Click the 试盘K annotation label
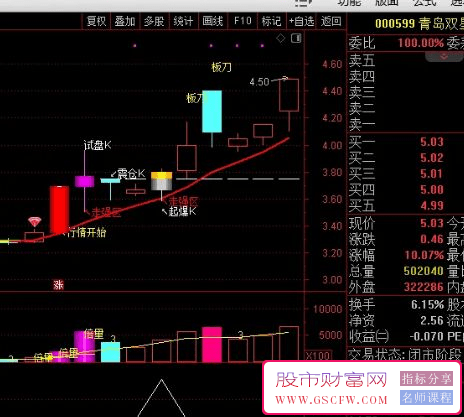 (97, 145)
